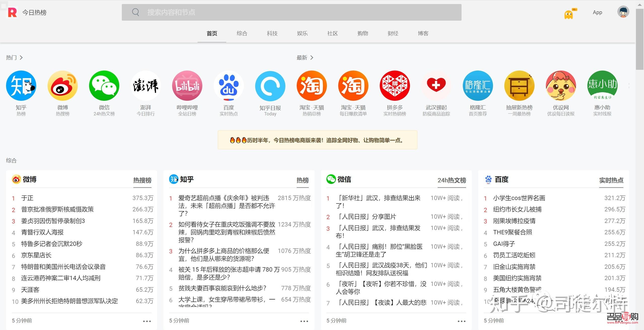Switch to the 博客 tab

[x=423, y=33]
